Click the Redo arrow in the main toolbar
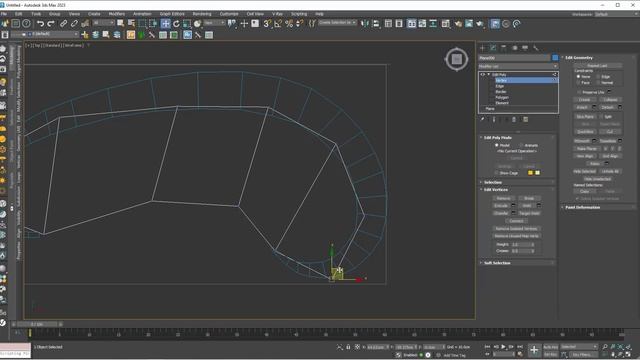The image size is (640, 360). (x=51, y=24)
